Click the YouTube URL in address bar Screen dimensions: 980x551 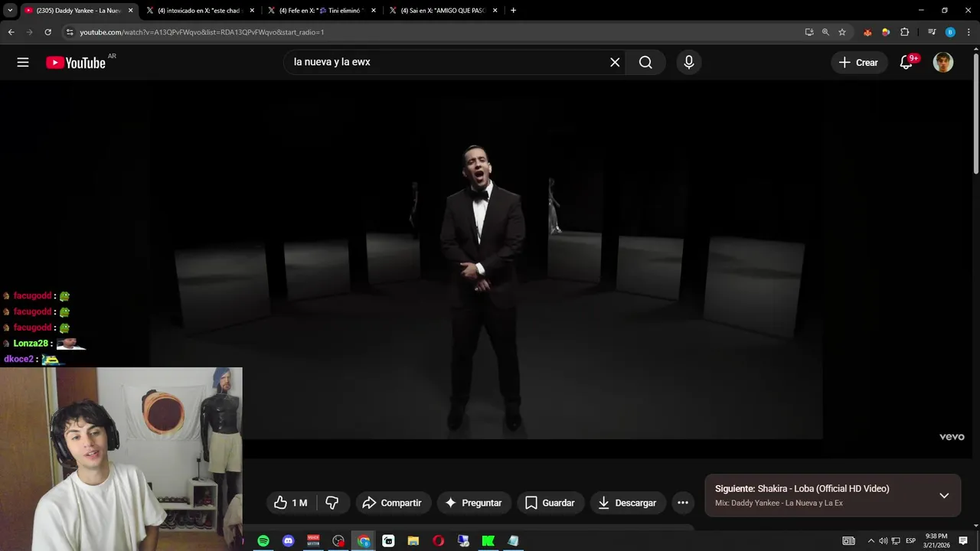201,32
